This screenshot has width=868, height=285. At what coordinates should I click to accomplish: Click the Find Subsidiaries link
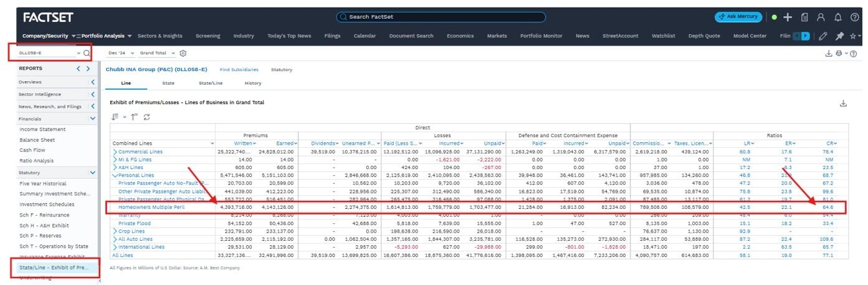click(239, 70)
